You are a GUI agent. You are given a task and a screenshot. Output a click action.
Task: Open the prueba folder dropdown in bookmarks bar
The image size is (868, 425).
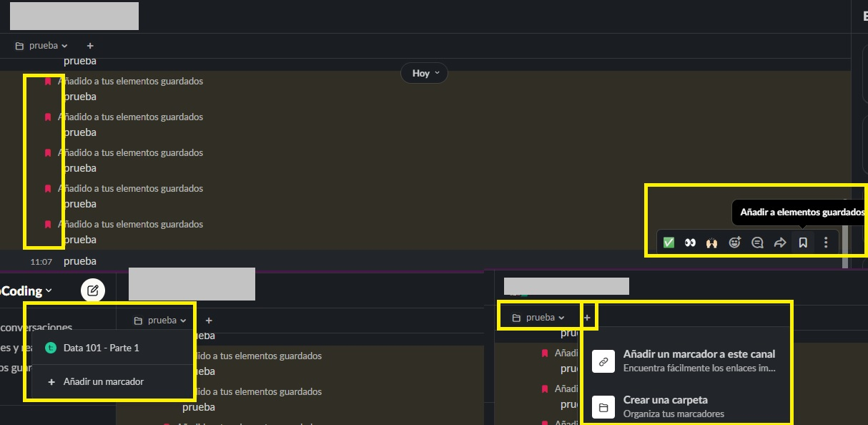click(41, 45)
